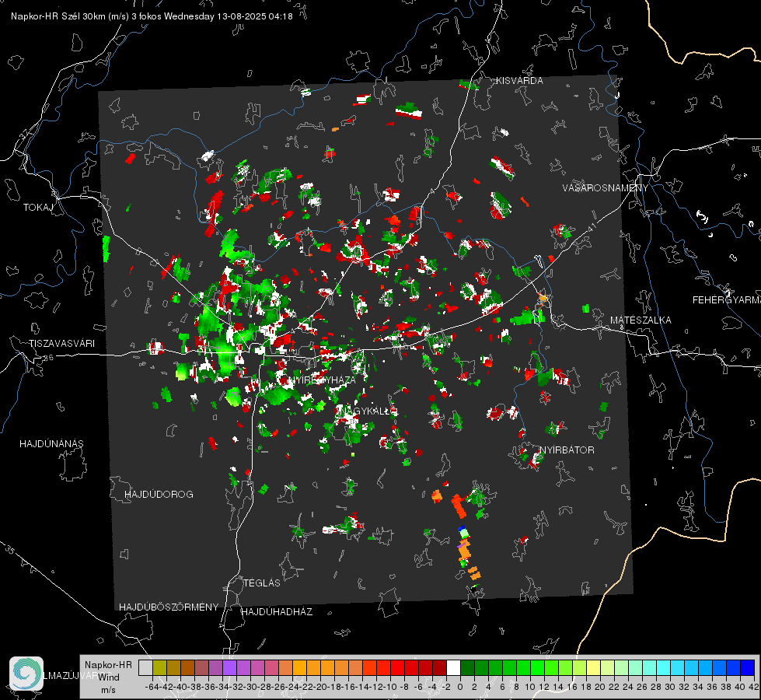The image size is (761, 700).
Task: Click road number 36 near Tiszavasvári
Action: tap(48, 358)
